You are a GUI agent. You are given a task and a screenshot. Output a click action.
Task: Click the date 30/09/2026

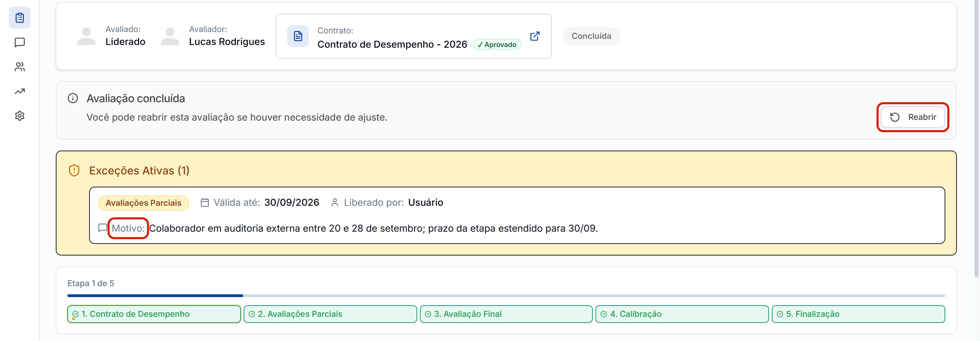click(x=292, y=202)
